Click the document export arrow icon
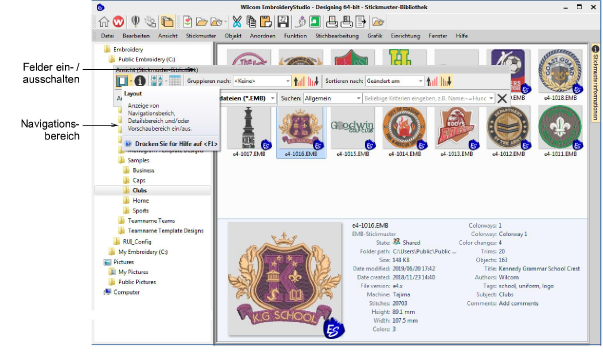Viewport: 603px width, 361px height. (x=361, y=22)
